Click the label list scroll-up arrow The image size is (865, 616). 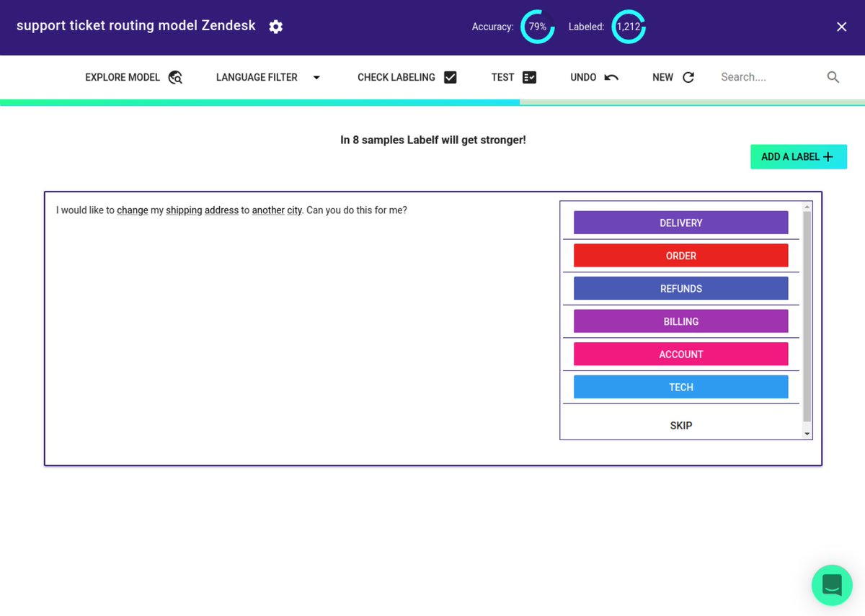pyautogui.click(x=807, y=206)
